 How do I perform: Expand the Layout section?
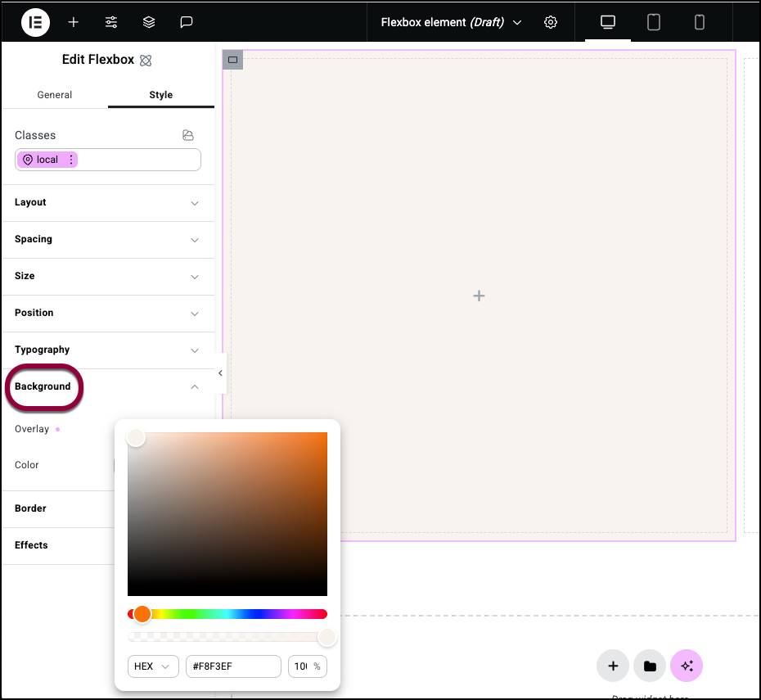[x=108, y=203]
